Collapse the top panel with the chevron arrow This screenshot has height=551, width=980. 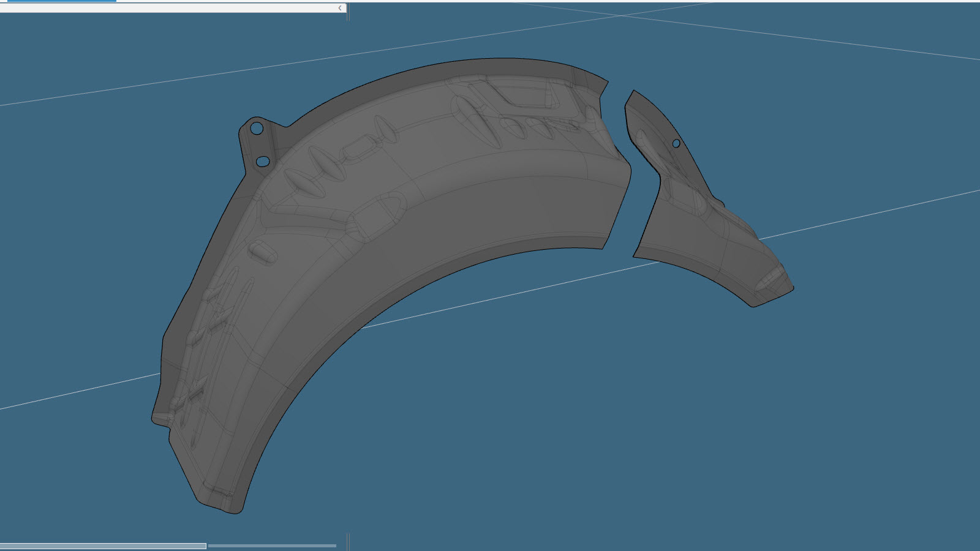tap(340, 8)
